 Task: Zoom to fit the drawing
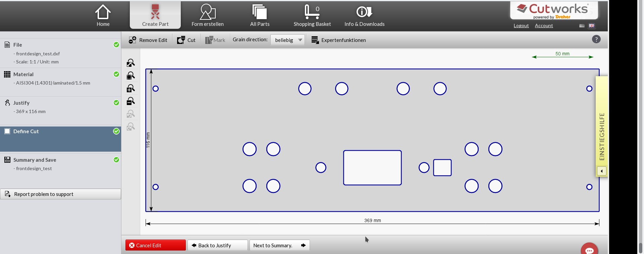[130, 63]
